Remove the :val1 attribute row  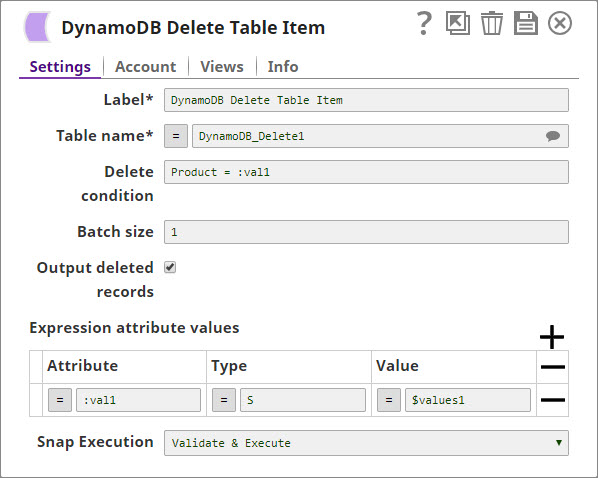pyautogui.click(x=553, y=400)
